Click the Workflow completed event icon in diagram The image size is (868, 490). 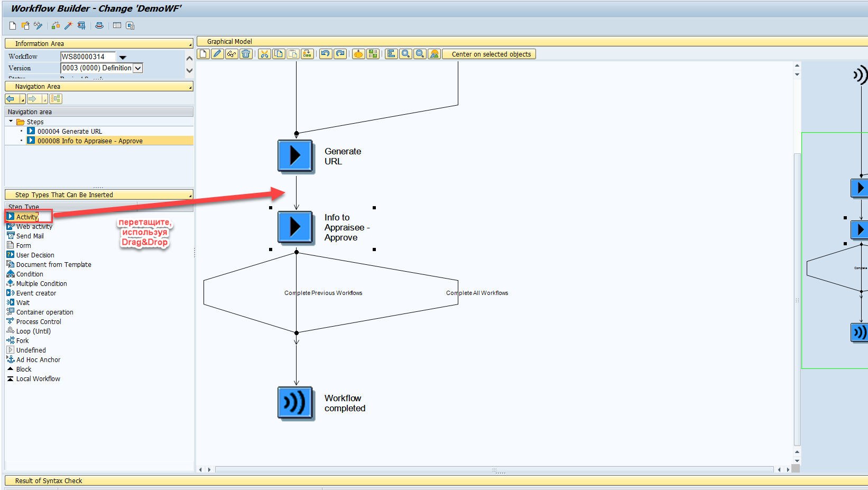(296, 403)
